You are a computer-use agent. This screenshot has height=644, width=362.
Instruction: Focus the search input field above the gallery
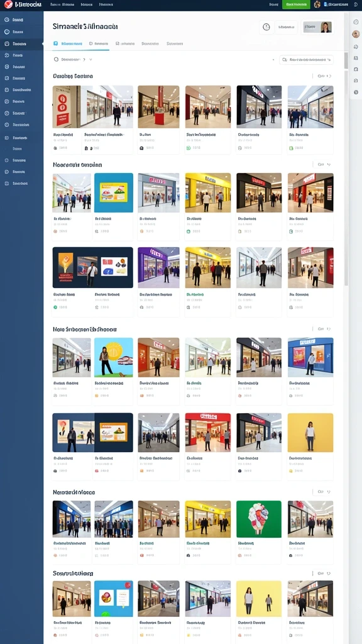tap(306, 60)
